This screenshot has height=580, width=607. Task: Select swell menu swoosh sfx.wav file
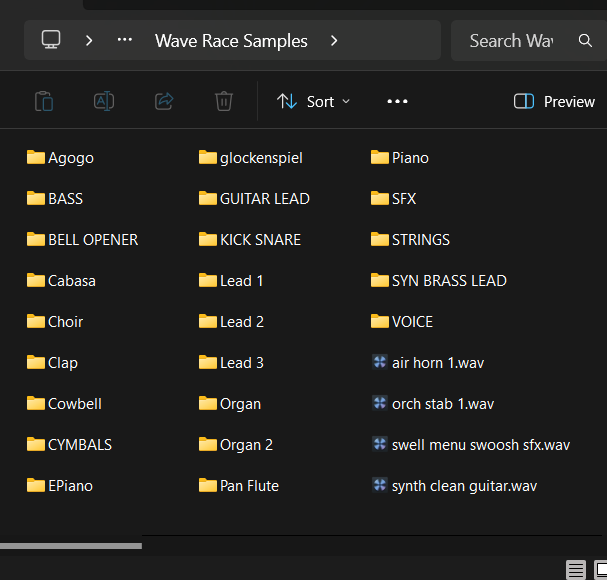pyautogui.click(x=471, y=445)
